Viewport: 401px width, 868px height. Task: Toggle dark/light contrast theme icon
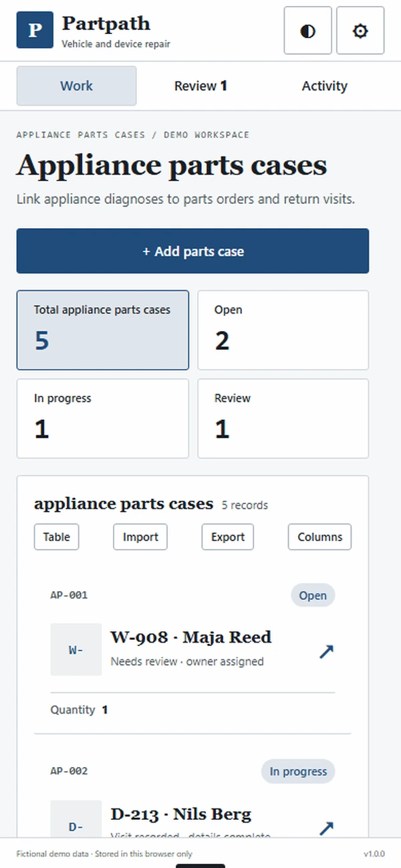point(308,31)
